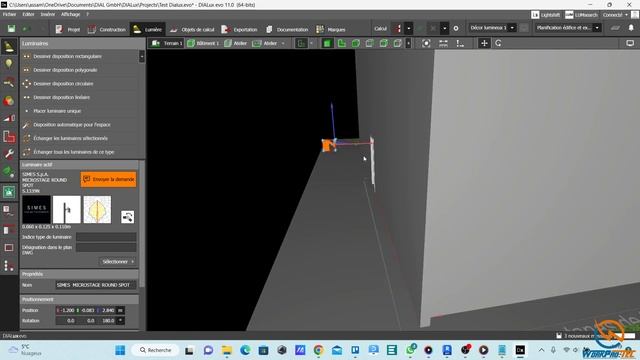Screen dimensions: 640x360
Task: Open the Windows Start button
Action: tap(120, 350)
